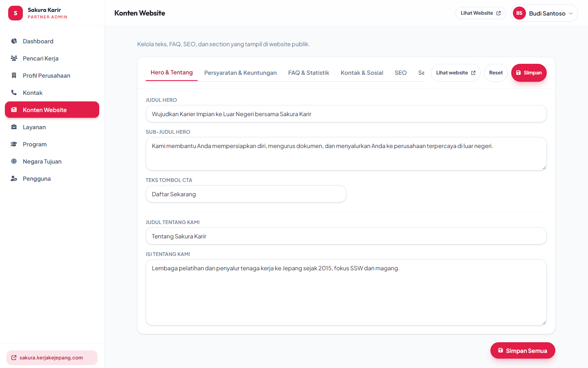Switch to the Persyaratan & Keuntungan tab

click(x=241, y=73)
